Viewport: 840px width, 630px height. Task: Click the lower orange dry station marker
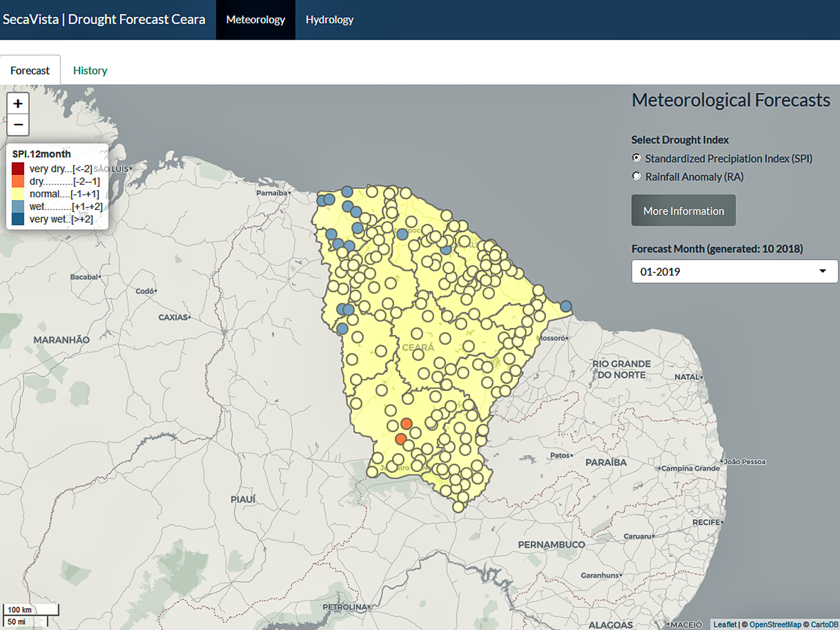(401, 439)
